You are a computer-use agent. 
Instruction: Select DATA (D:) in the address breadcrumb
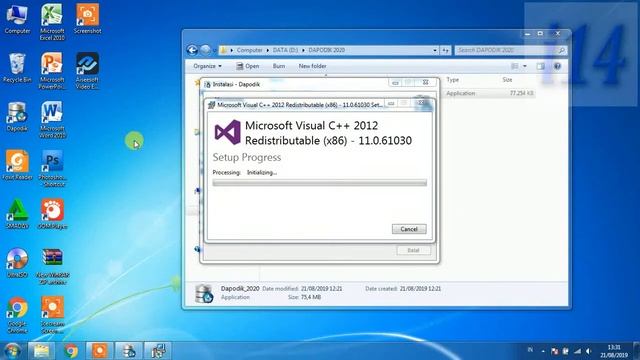tap(285, 50)
